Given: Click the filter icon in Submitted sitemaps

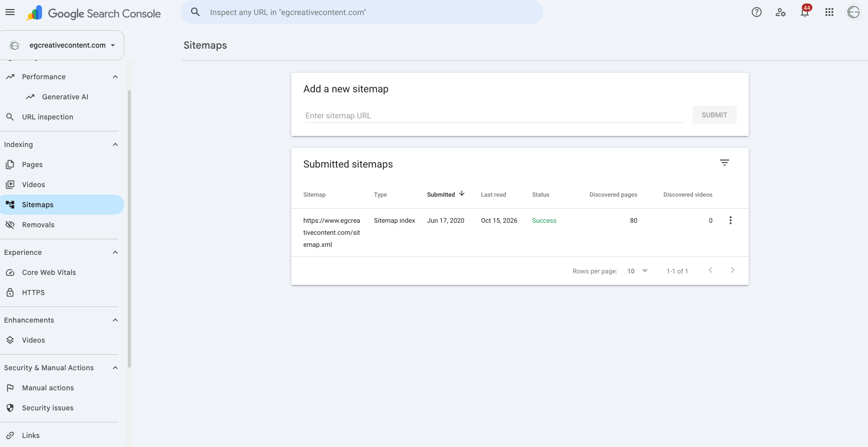Looking at the screenshot, I should coord(725,163).
